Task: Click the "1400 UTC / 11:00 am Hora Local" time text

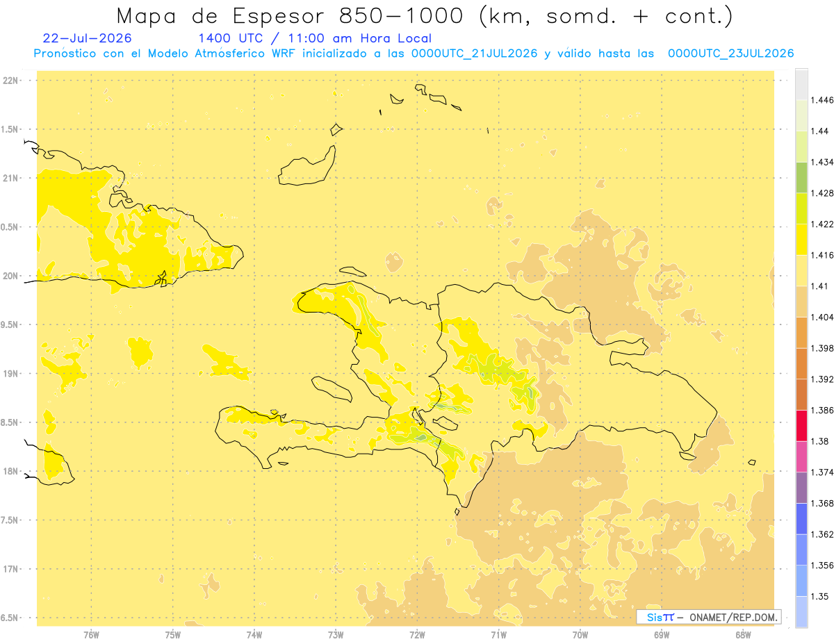Action: [315, 39]
